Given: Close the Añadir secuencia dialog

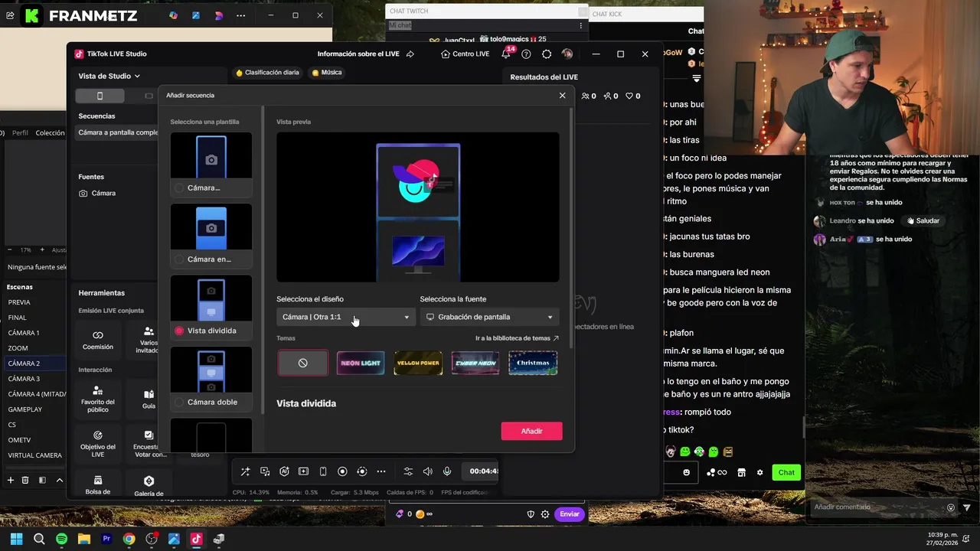Looking at the screenshot, I should [x=562, y=96].
